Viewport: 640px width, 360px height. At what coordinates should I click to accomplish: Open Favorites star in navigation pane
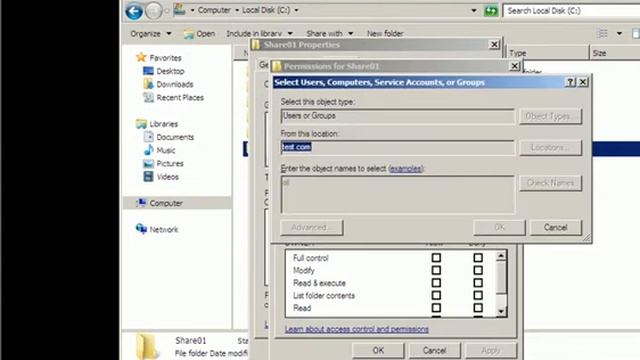141,57
